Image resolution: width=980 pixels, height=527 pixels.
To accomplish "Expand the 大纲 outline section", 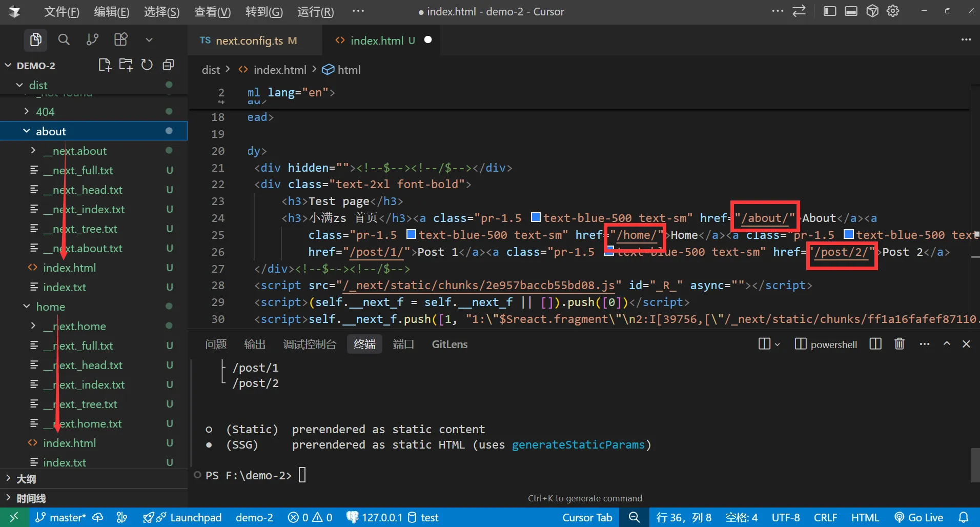I will pyautogui.click(x=26, y=479).
